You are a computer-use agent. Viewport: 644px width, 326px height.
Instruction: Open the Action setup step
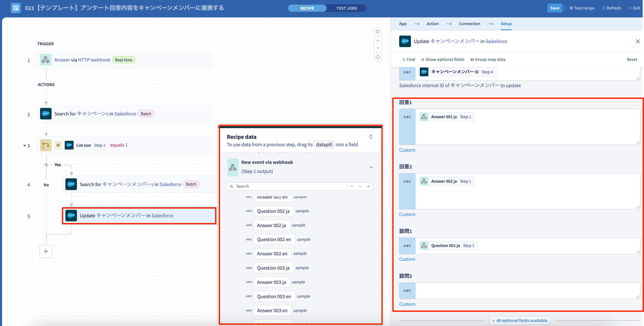click(432, 24)
